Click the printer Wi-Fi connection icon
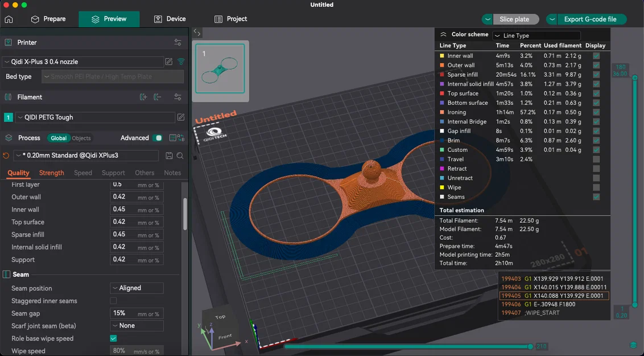 tap(181, 62)
